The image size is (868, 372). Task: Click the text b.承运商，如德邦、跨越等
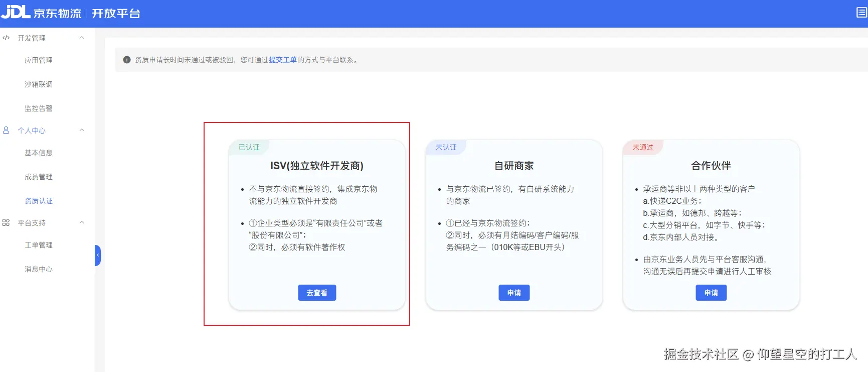pos(690,213)
